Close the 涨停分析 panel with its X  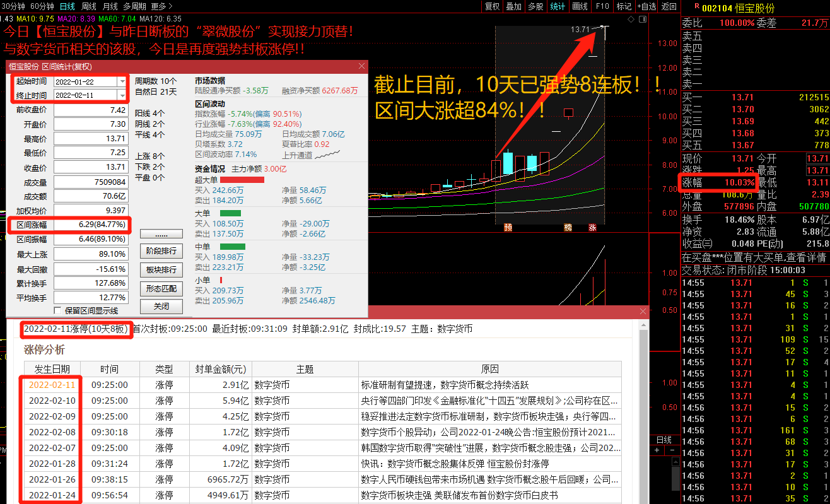click(643, 312)
